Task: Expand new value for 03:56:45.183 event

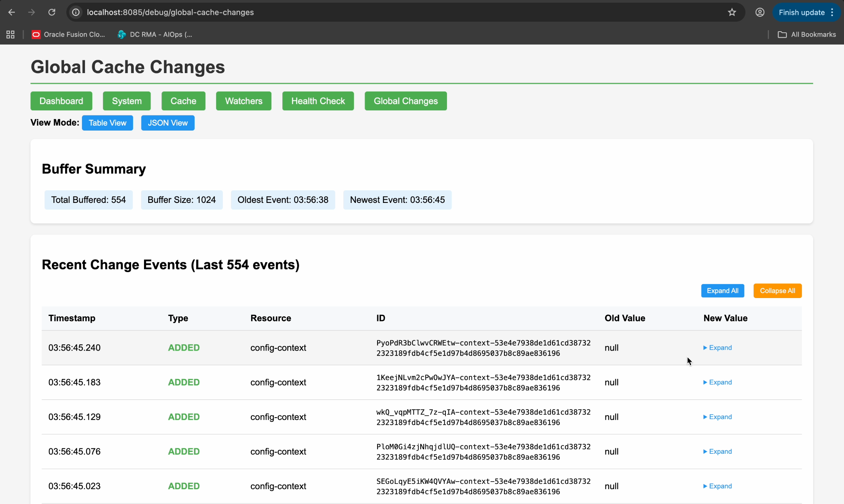Action: click(717, 382)
